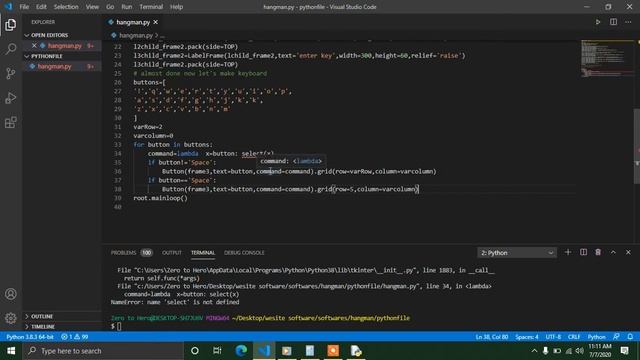Open the Run and Debug view
The width and height of the screenshot is (640, 360).
click(x=11, y=98)
